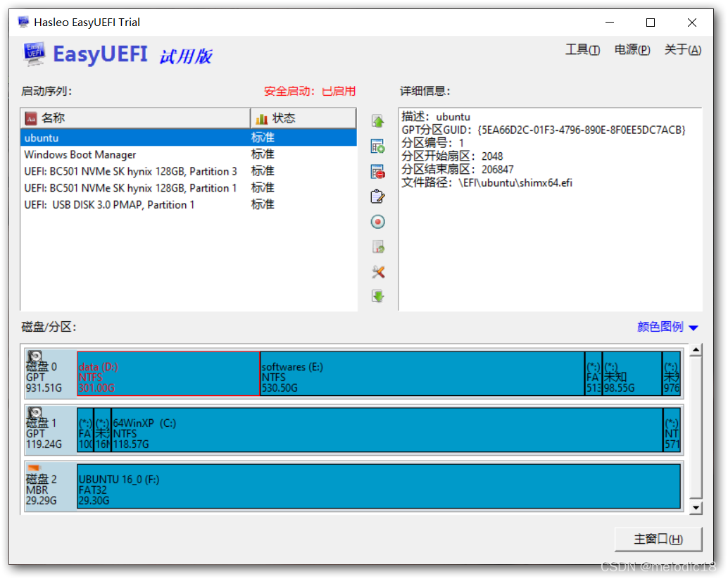
Task: Click the disk list scroll-up arrow
Action: [x=696, y=351]
